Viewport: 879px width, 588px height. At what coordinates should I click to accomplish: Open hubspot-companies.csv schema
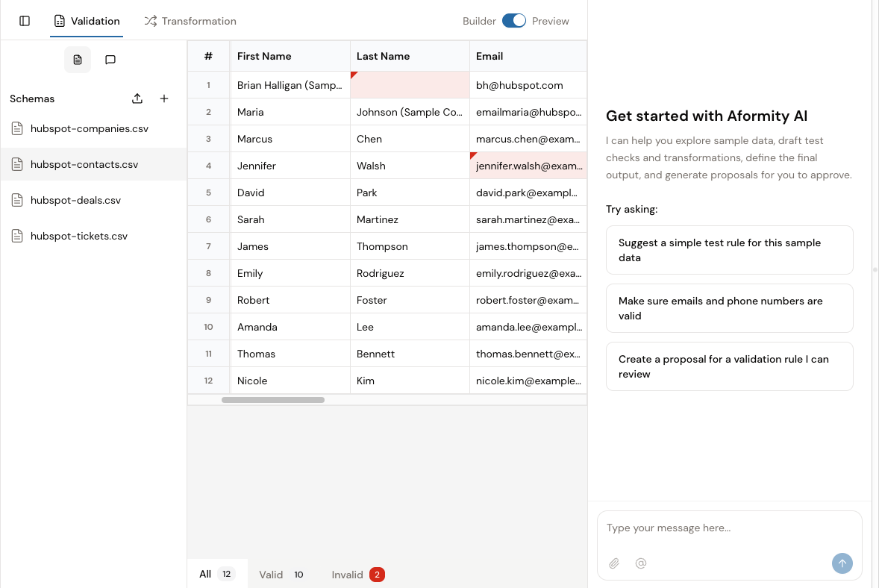coord(93,128)
